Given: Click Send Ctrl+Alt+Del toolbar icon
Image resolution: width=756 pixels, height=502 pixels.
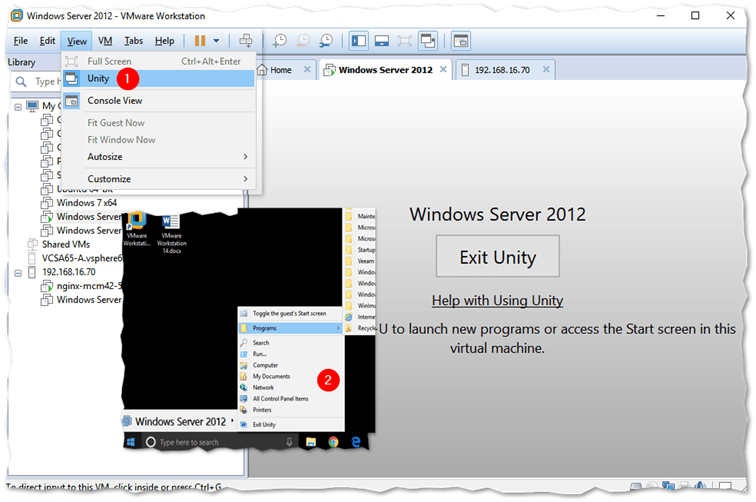Looking at the screenshot, I should [x=246, y=41].
